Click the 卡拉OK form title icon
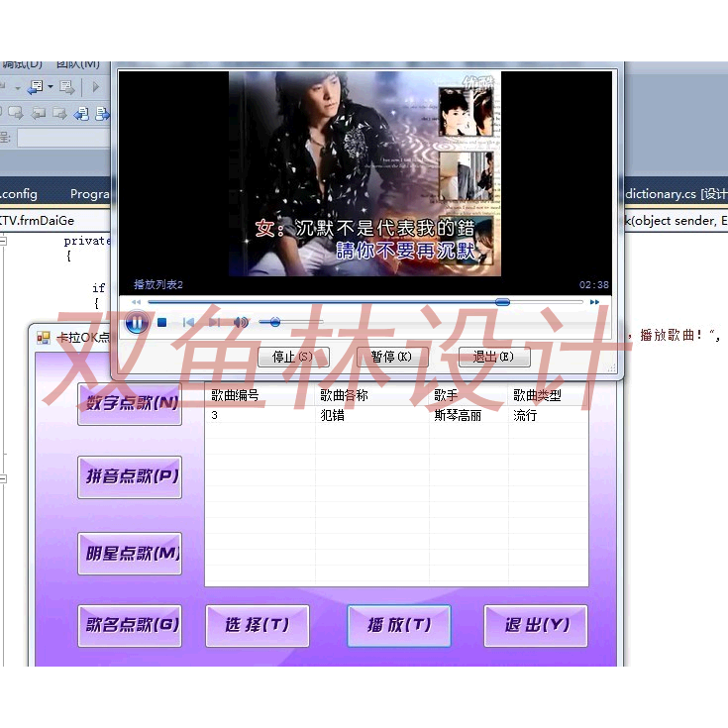The width and height of the screenshot is (728, 728). [x=44, y=338]
